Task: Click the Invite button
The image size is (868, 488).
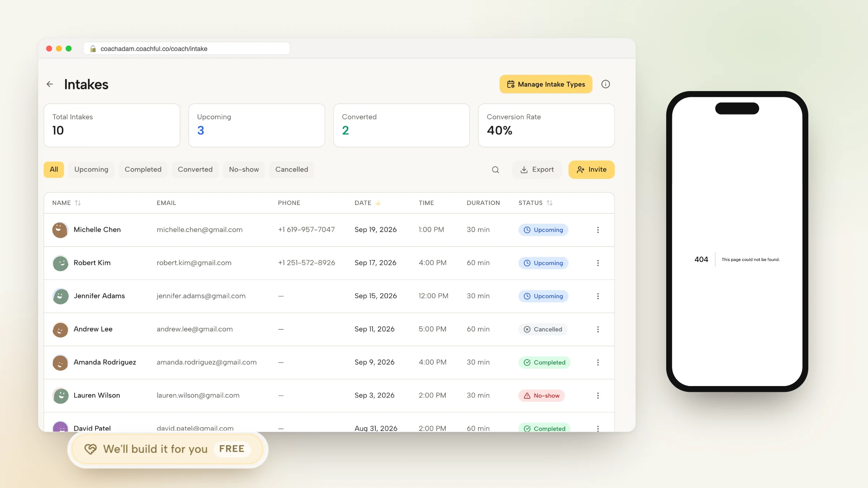Action: tap(592, 170)
